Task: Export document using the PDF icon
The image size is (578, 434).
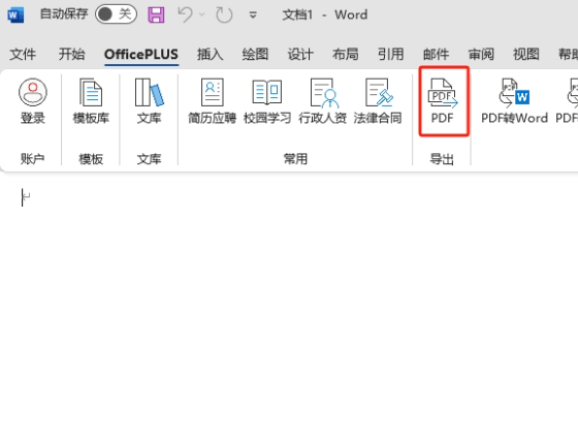Action: [443, 101]
